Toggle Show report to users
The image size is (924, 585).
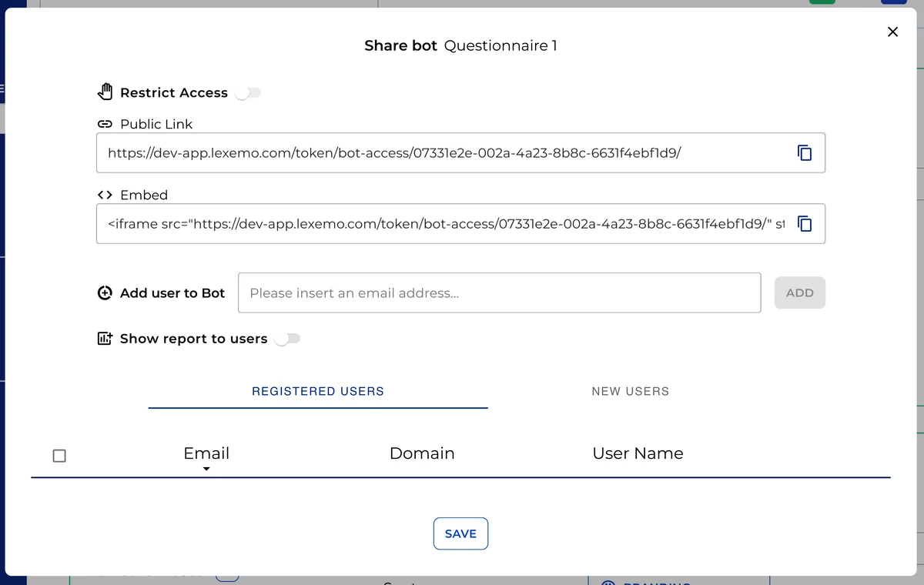[x=286, y=339]
